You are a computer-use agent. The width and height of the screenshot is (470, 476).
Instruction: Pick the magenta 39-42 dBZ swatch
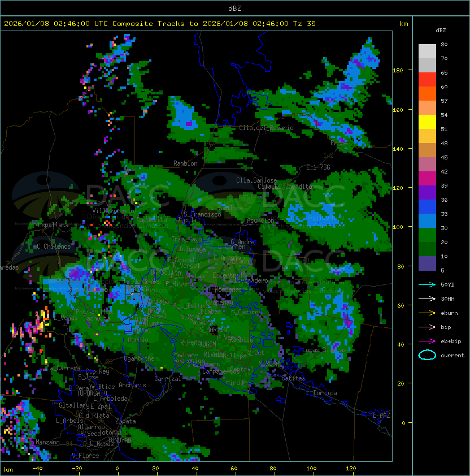pyautogui.click(x=427, y=179)
